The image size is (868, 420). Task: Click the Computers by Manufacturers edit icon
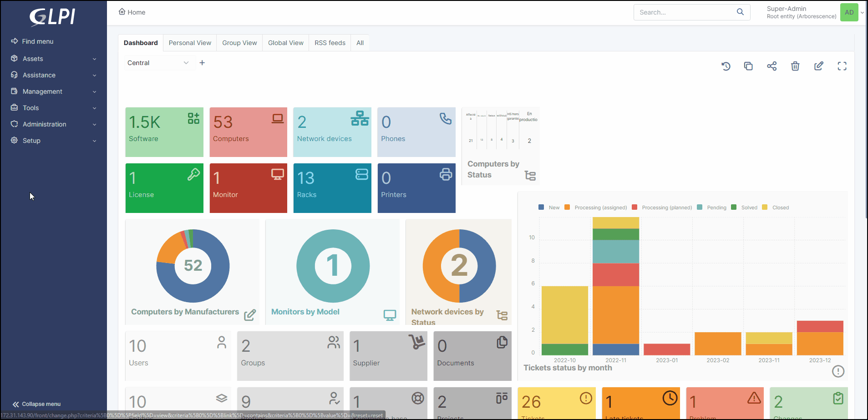pos(250,315)
